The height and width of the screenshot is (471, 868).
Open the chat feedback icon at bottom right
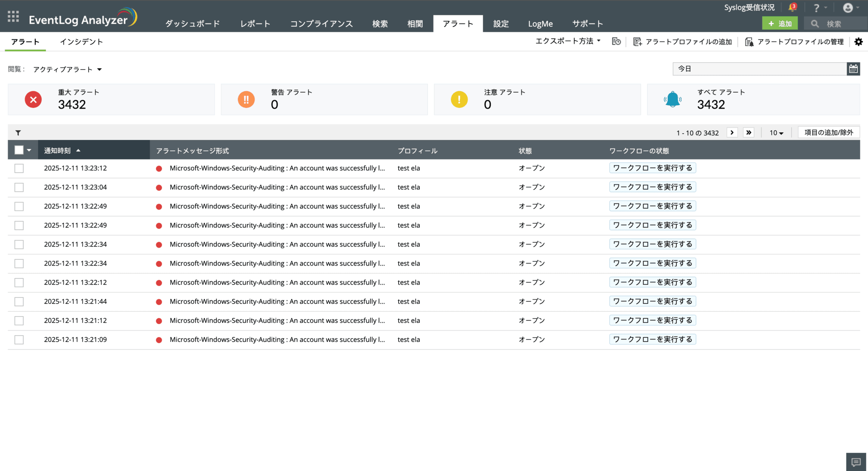(856, 462)
